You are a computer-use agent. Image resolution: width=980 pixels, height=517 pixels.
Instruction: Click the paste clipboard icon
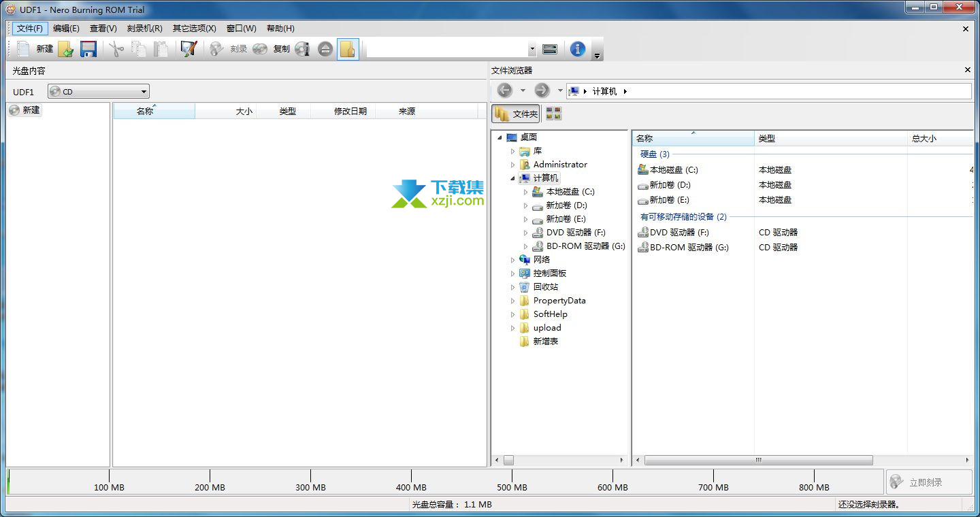click(x=161, y=49)
